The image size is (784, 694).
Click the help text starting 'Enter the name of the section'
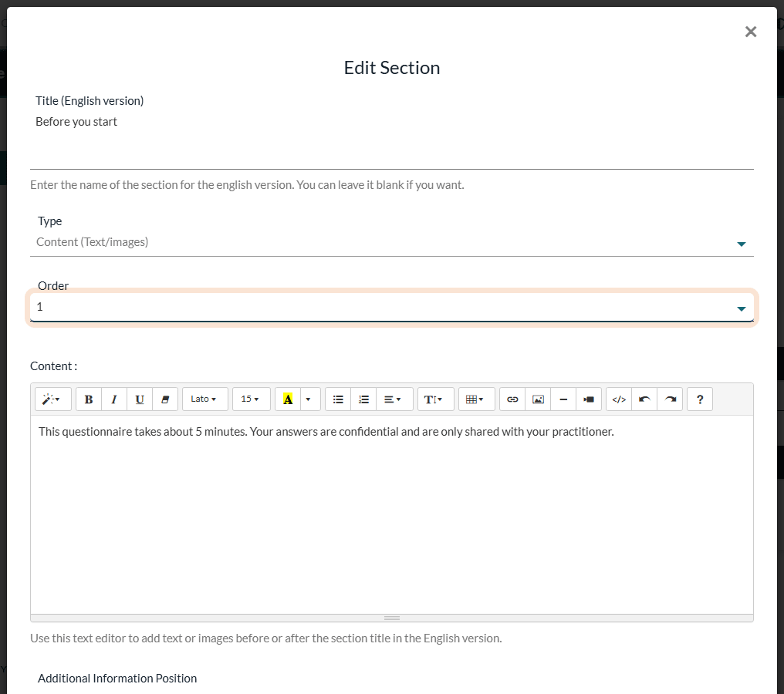point(247,185)
